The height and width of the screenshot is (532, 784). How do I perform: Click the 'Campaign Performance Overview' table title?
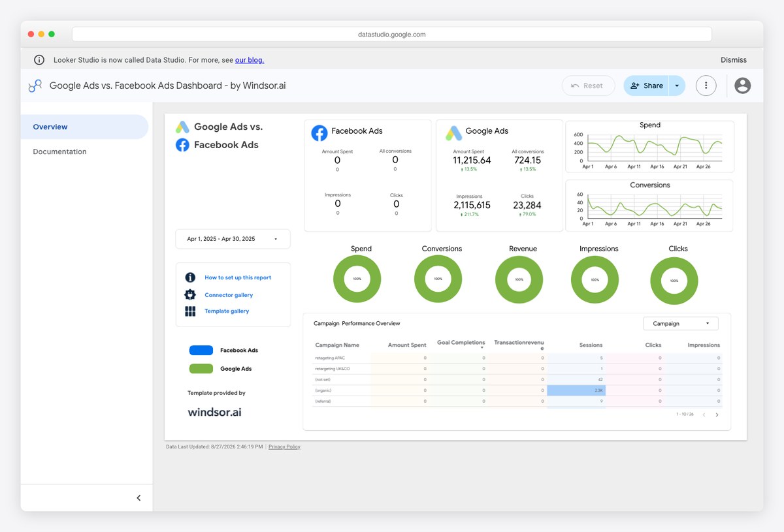pyautogui.click(x=357, y=324)
